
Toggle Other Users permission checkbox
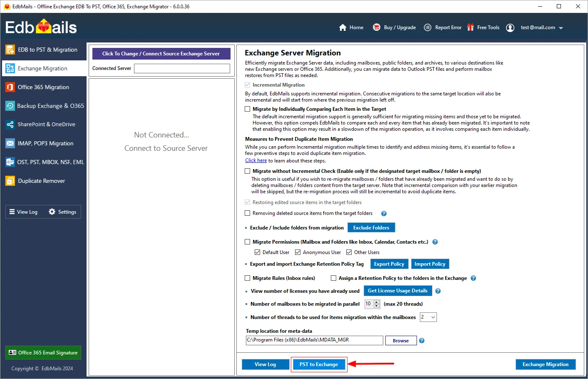(x=349, y=252)
